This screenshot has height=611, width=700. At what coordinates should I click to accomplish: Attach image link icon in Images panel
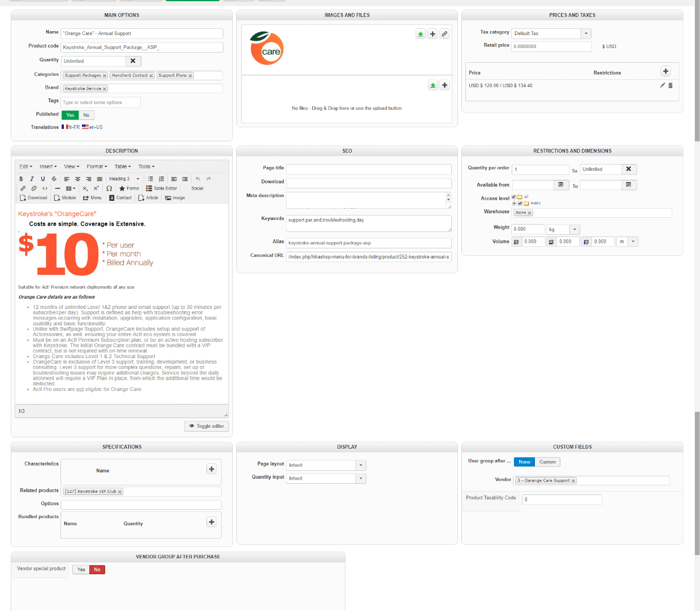[445, 34]
